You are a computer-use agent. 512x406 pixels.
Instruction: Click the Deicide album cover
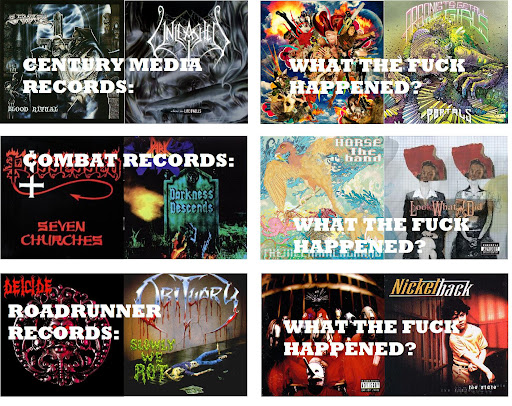pos(62,335)
